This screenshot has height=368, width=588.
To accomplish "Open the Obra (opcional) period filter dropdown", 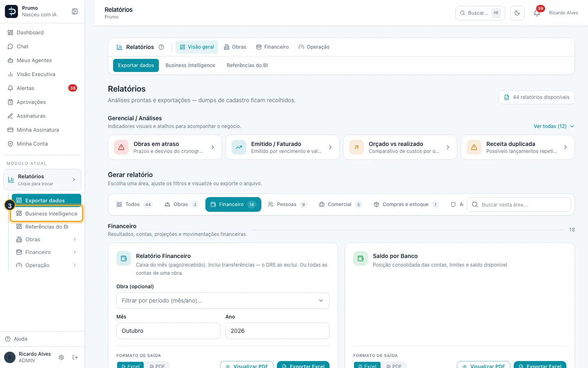I will (x=223, y=301).
